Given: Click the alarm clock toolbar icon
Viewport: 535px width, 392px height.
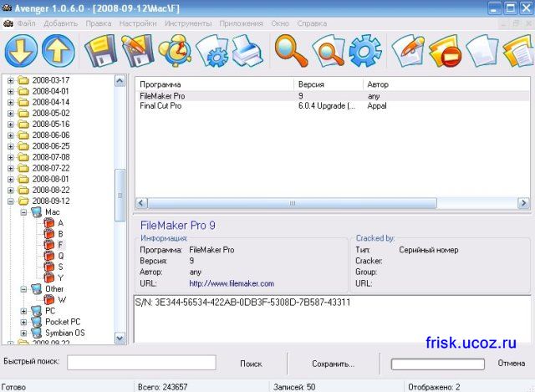Looking at the screenshot, I should click(x=175, y=50).
